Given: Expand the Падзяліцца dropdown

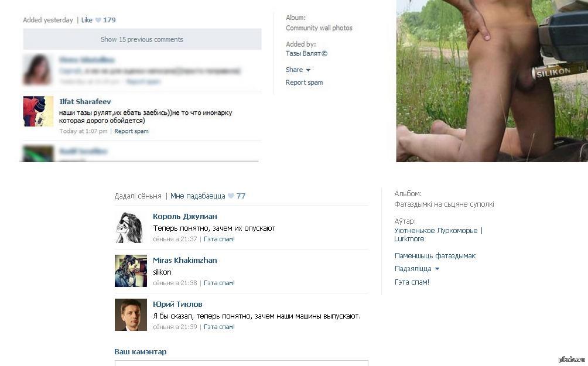Looking at the screenshot, I should coord(437,269).
